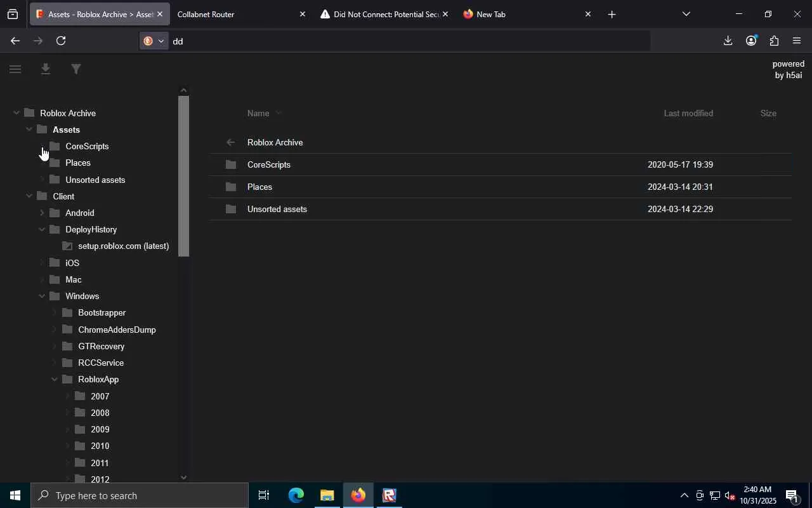Viewport: 812px width, 508px height.
Task: Click the tree scrollbar down arrow
Action: pos(183,478)
